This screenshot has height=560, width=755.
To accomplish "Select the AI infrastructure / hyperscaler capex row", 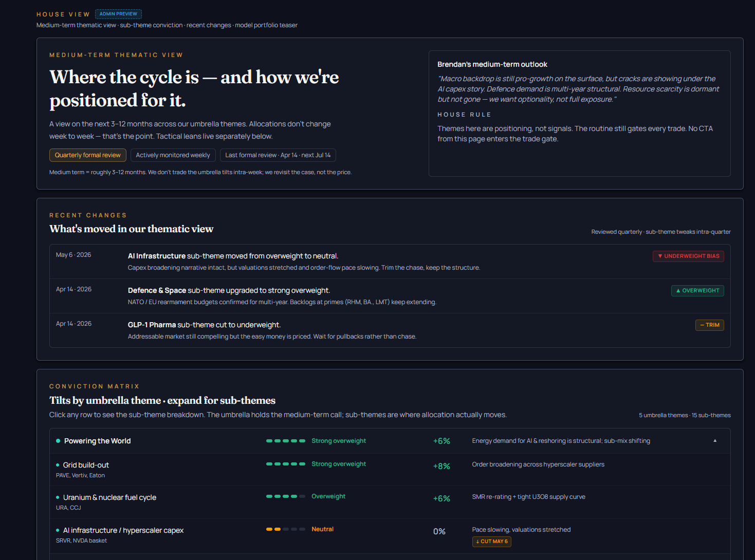I will point(390,536).
